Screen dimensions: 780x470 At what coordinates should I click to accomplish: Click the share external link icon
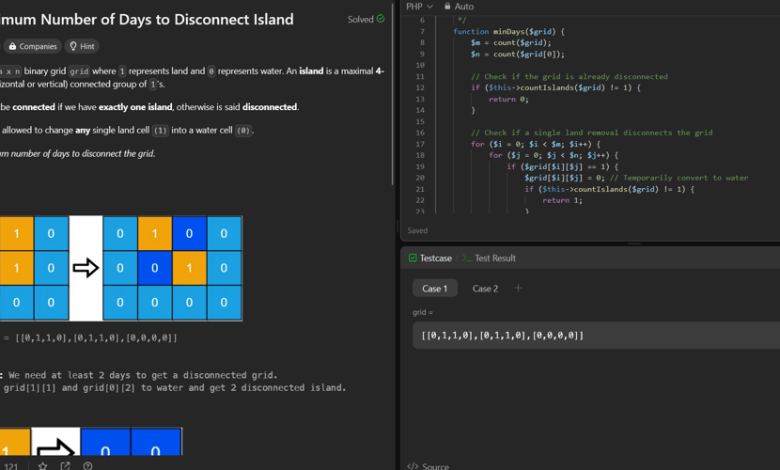coord(65,466)
